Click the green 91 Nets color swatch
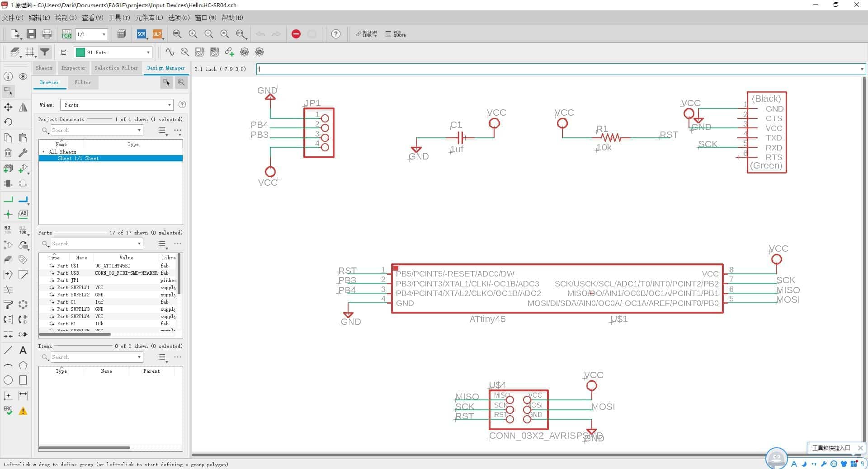Viewport: 868px width, 469px height. (x=80, y=52)
